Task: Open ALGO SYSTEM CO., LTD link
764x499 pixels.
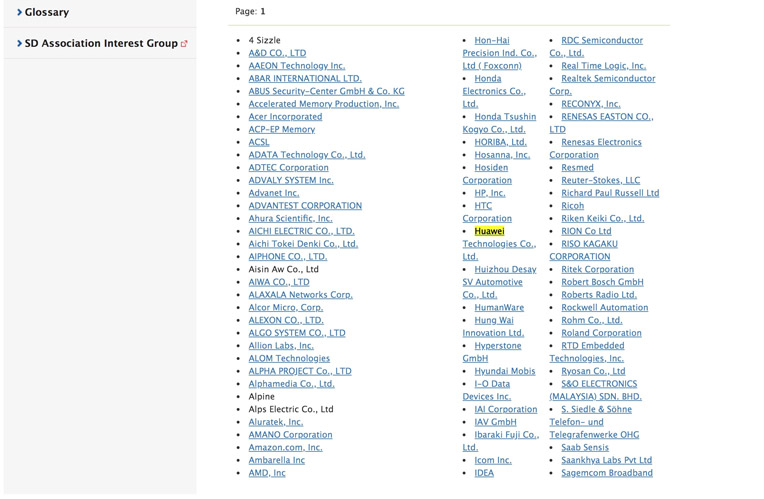Action: tap(297, 333)
